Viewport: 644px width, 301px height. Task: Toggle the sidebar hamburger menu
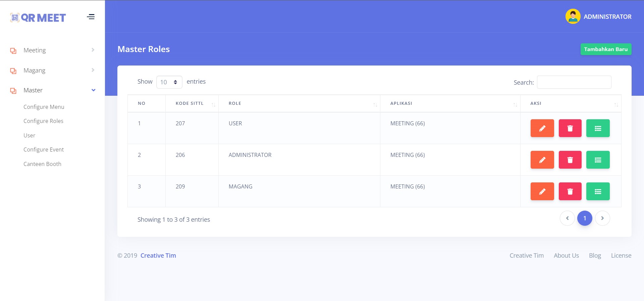click(x=91, y=17)
